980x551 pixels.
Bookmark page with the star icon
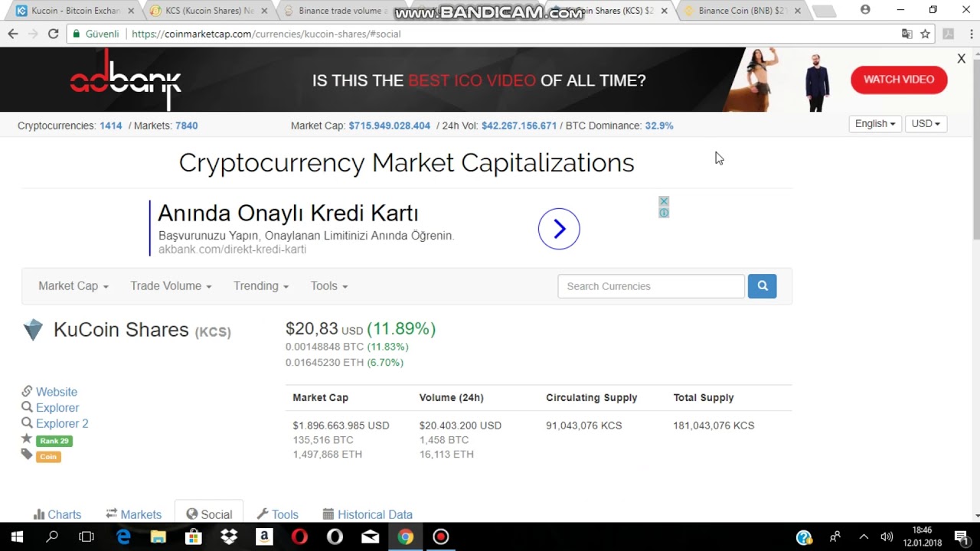(x=925, y=34)
